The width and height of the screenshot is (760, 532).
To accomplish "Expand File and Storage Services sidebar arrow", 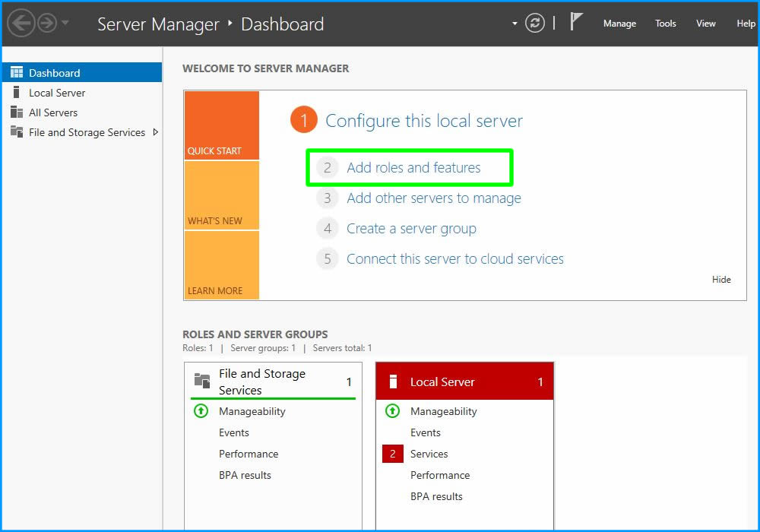I will pos(156,132).
